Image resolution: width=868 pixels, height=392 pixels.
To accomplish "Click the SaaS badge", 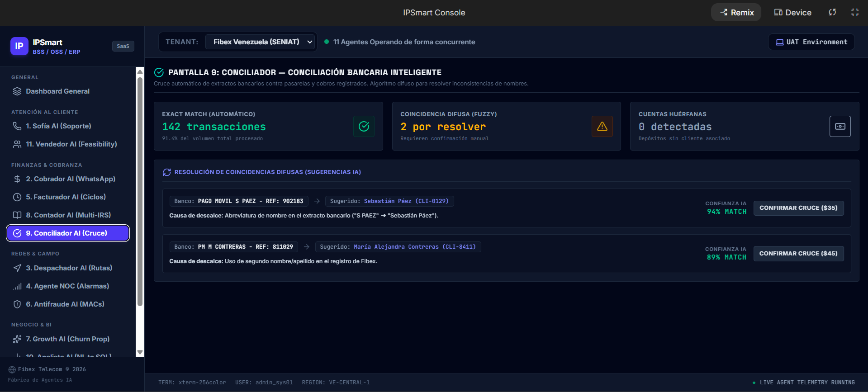I will coord(123,46).
